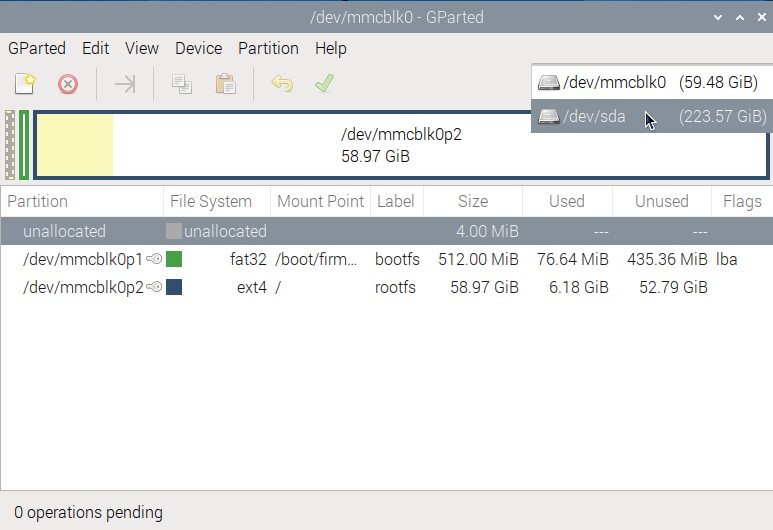Click the Flags column header
The image size is (773, 530).
pyautogui.click(x=742, y=201)
